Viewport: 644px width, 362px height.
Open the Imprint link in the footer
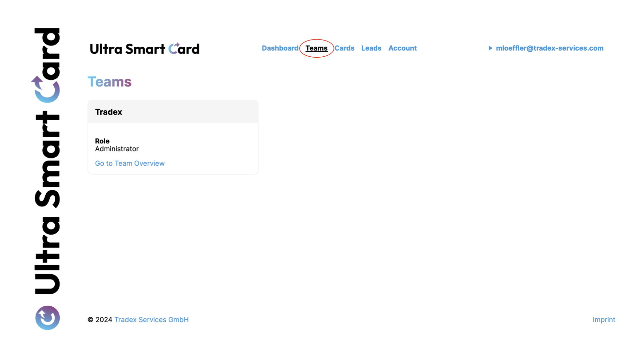[603, 319]
